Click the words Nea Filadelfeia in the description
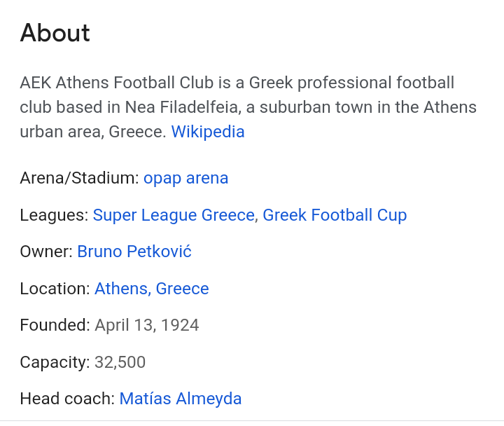Image resolution: width=504 pixels, height=426 pixels. coord(183,107)
